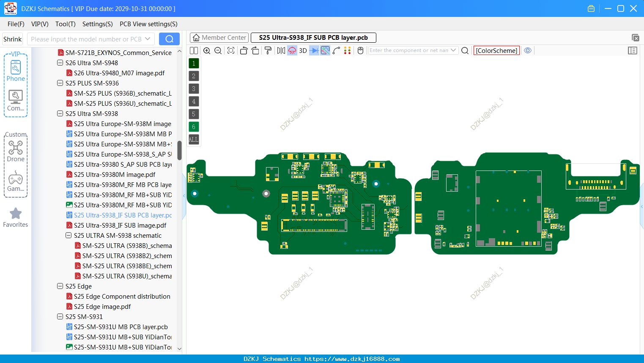Toggle the eye visibility icon
Screen dimensions: 644x363
(528, 50)
